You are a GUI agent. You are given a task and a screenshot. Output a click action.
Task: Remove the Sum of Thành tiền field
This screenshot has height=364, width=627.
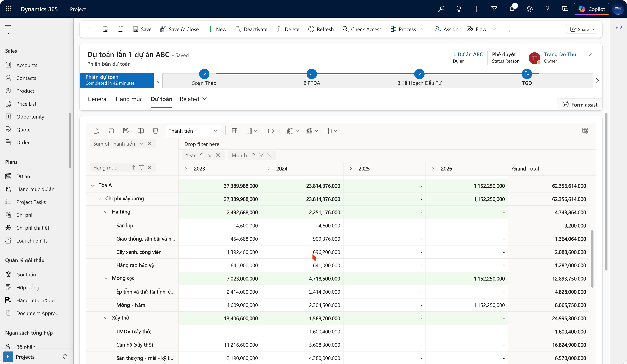pos(149,144)
